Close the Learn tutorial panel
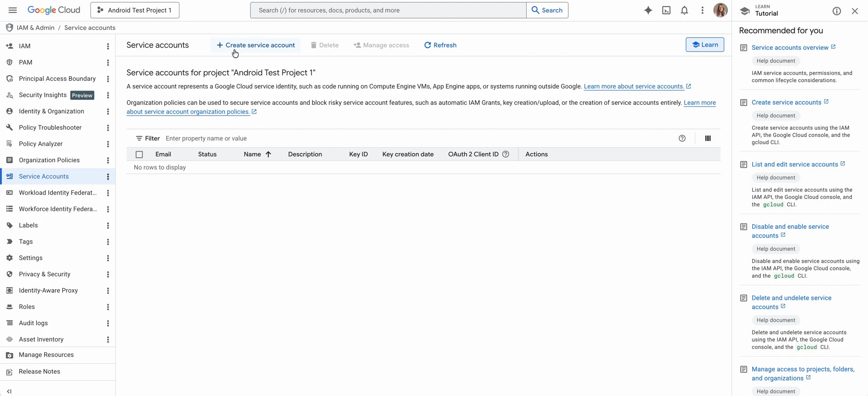The width and height of the screenshot is (868, 396). point(855,11)
